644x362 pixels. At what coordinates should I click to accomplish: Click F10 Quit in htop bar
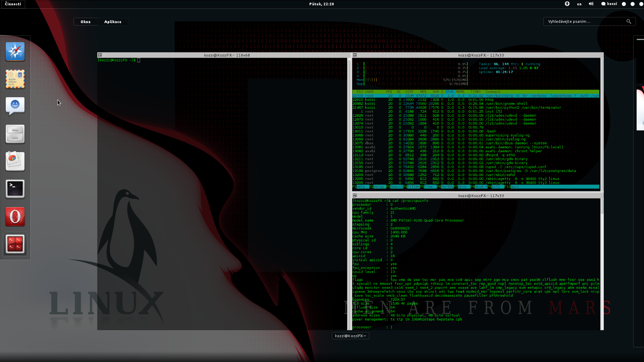coord(512,187)
